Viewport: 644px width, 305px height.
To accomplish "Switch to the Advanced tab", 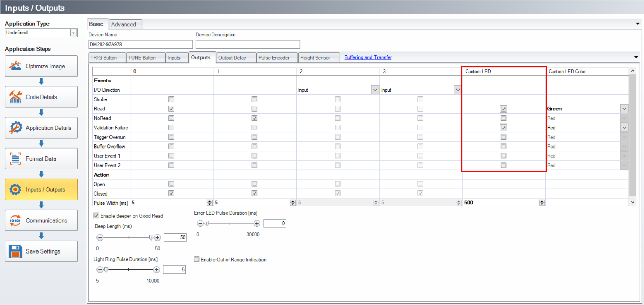I will tap(123, 25).
